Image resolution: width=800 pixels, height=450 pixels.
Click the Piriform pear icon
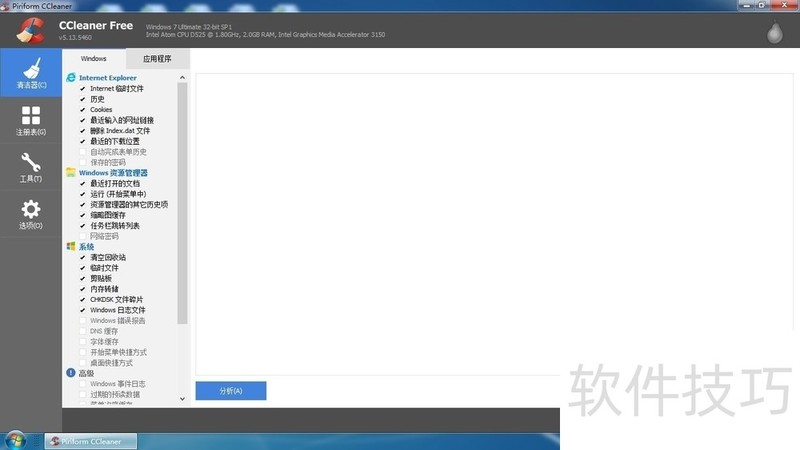click(774, 32)
